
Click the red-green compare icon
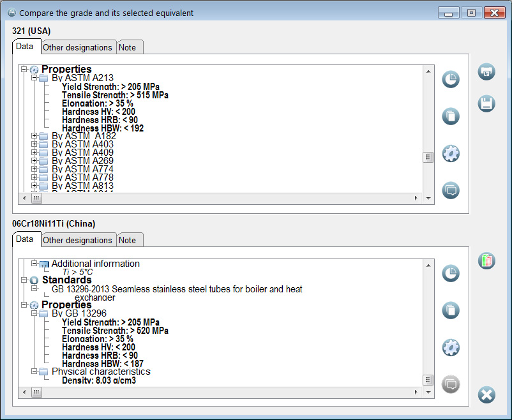tap(486, 260)
